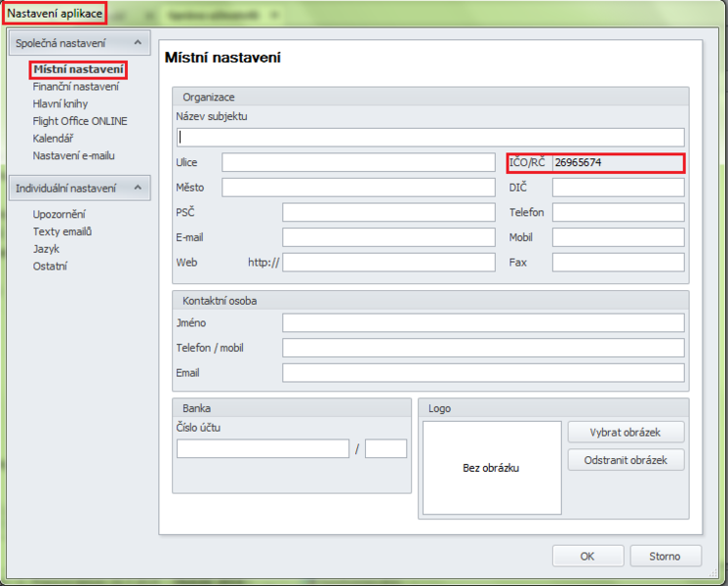Open Texty emailů settings

coord(62,231)
